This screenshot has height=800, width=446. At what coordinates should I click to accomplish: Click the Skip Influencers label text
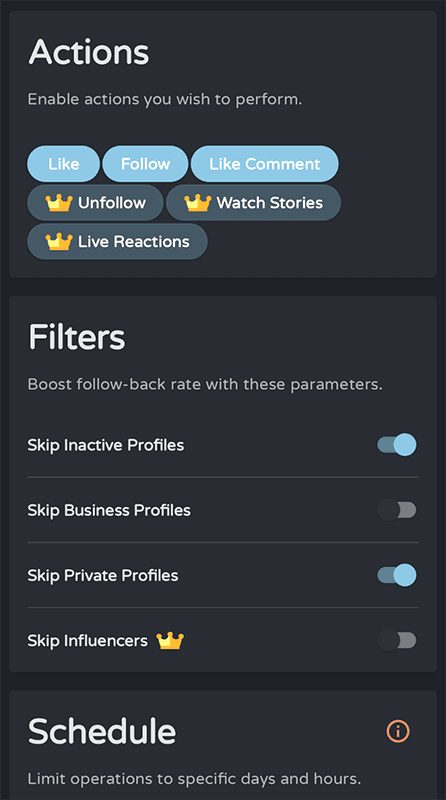point(87,640)
